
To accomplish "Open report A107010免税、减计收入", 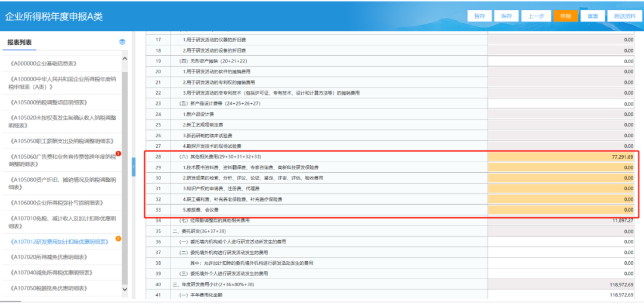I will [62, 222].
